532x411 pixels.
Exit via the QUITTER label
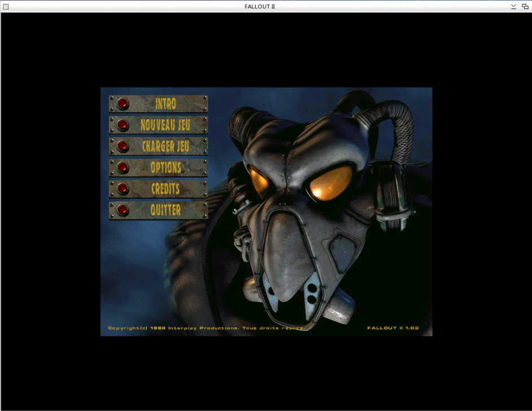click(x=166, y=210)
